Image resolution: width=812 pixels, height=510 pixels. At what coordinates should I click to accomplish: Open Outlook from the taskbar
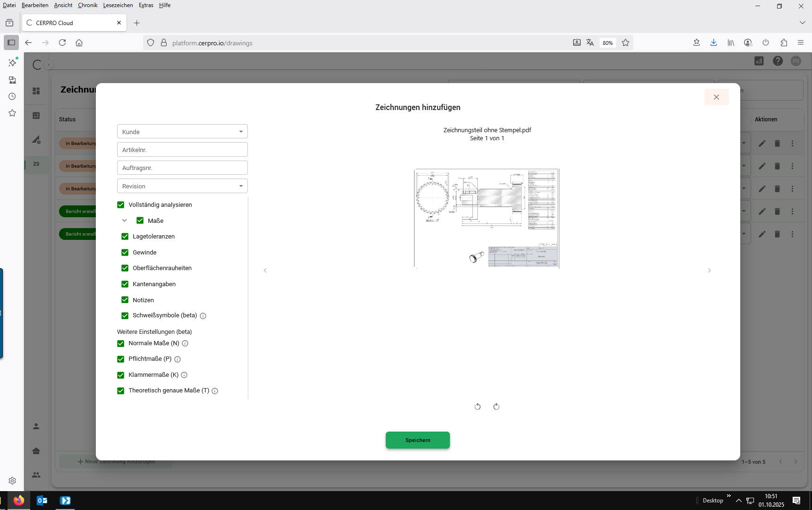point(42,501)
